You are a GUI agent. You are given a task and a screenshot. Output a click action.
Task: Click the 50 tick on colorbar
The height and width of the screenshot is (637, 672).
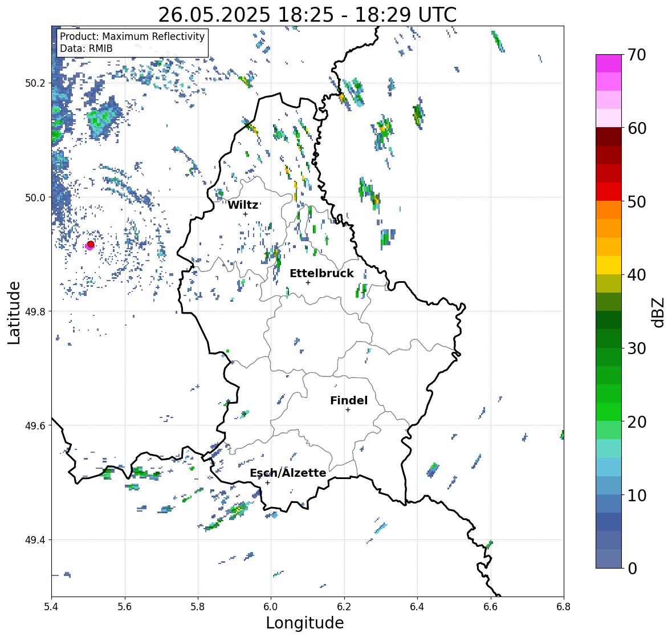[637, 201]
